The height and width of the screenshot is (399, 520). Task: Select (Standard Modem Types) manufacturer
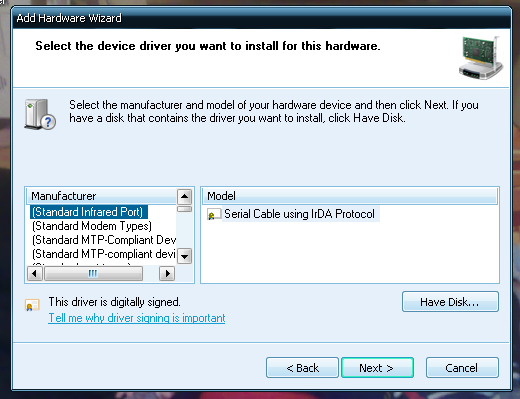coord(92,226)
